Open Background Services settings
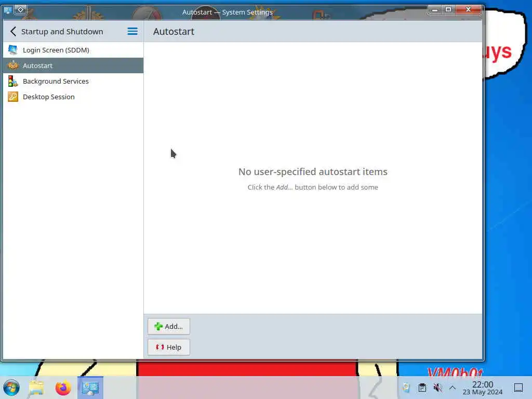This screenshot has width=532, height=399. tap(73, 81)
